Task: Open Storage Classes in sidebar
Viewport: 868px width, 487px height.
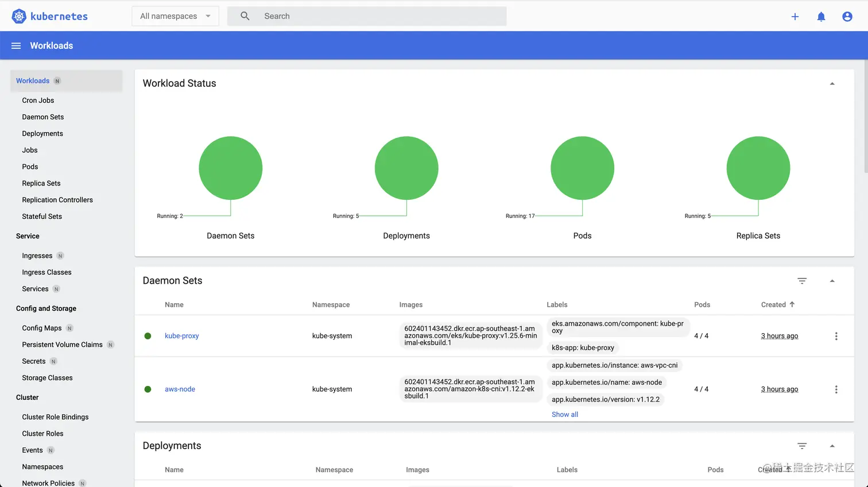Action: [x=47, y=378]
